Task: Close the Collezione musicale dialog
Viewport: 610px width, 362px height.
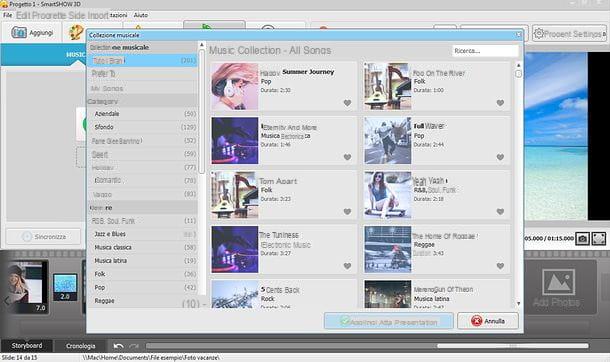Action: point(519,35)
